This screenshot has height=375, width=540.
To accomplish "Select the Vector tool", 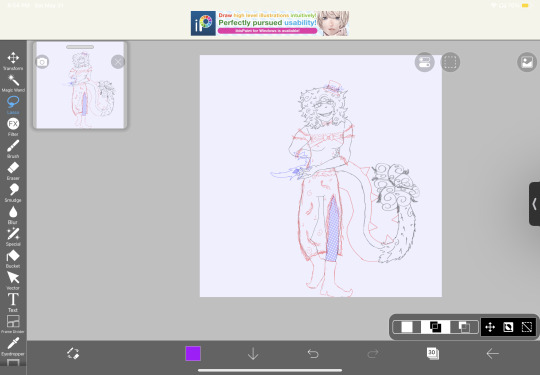I will (x=13, y=281).
